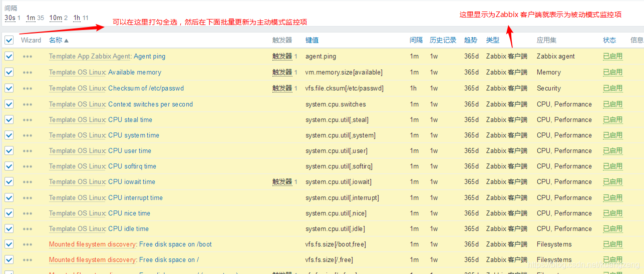Uncheck the CPU nice time checkbox
The width and height of the screenshot is (644, 274).
9,213
